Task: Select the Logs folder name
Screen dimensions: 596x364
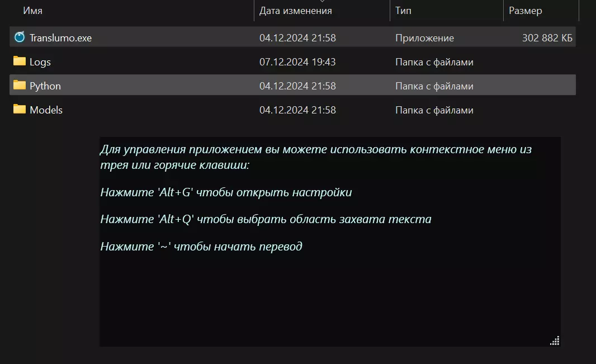Action: pos(40,62)
